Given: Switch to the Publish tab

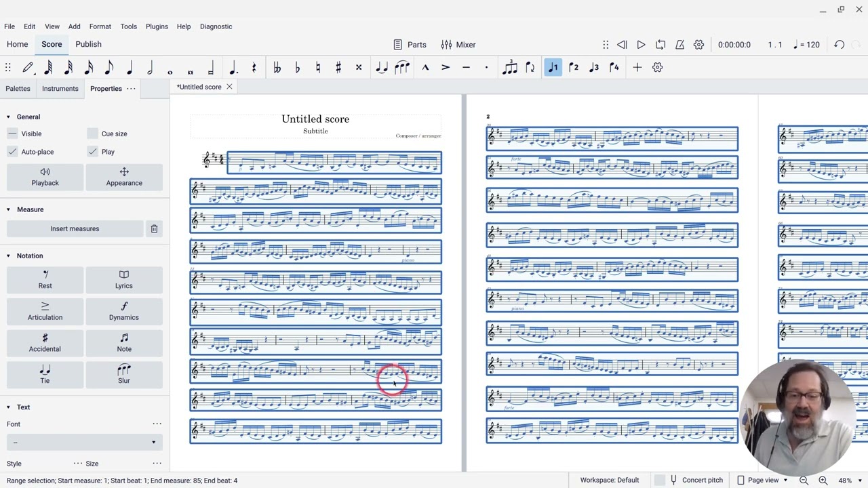Looking at the screenshot, I should [88, 45].
